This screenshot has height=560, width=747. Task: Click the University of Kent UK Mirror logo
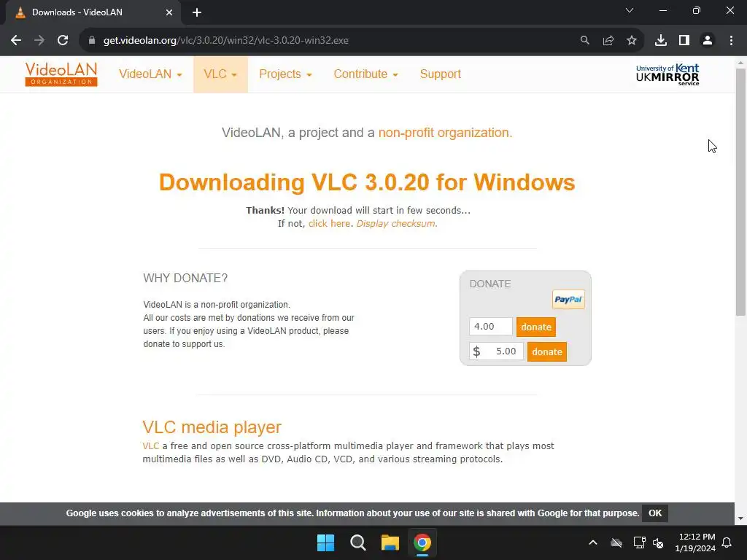[667, 75]
